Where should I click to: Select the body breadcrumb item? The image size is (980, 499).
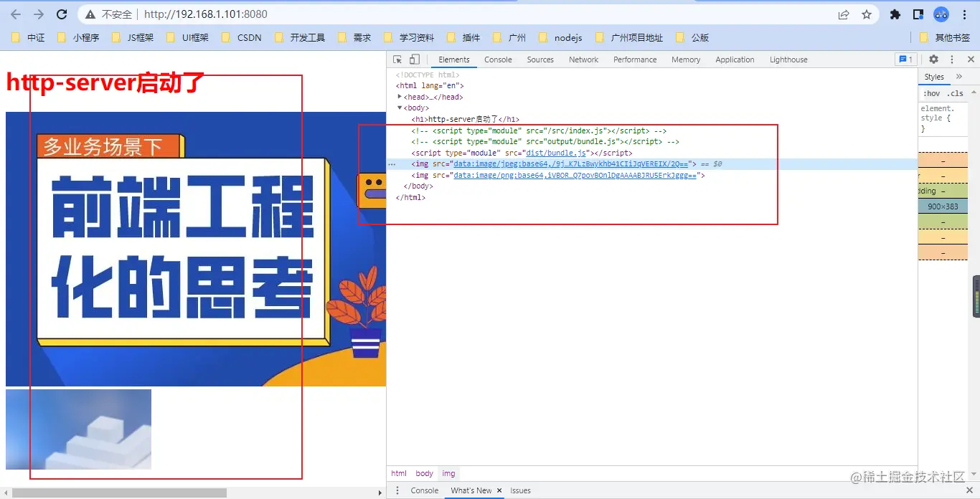click(x=425, y=473)
